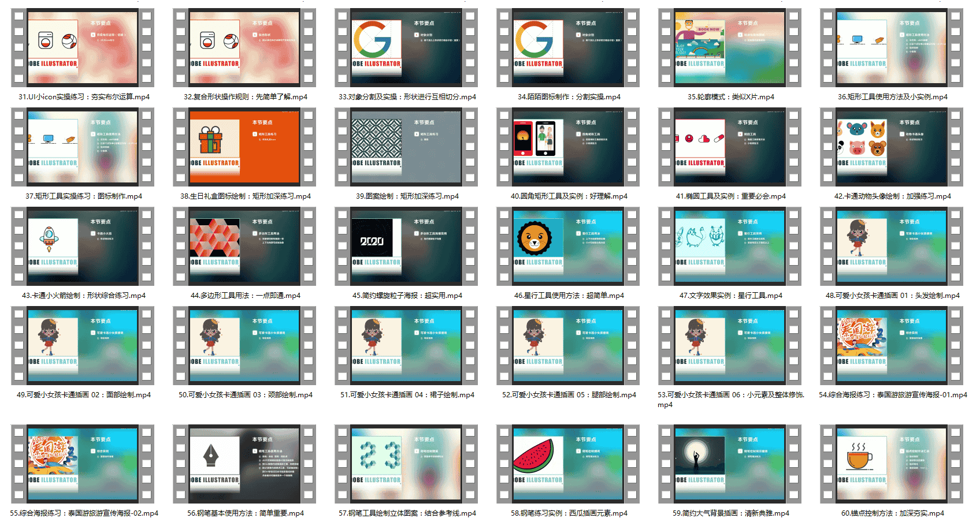This screenshot has height=522, width=980.
Task: Select thumbnail 50.可爱小女孩卡通插画 03 颈部绘制
Action: pos(244,346)
